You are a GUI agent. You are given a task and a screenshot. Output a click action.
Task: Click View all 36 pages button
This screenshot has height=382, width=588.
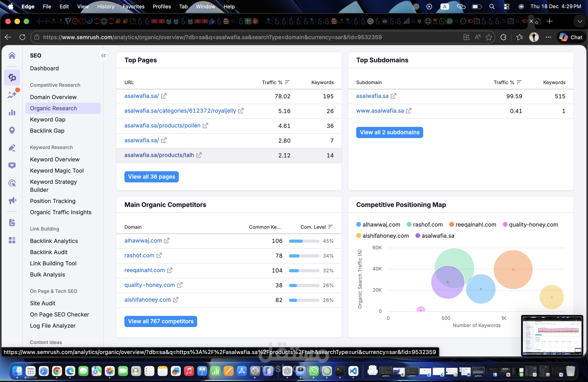click(x=151, y=177)
